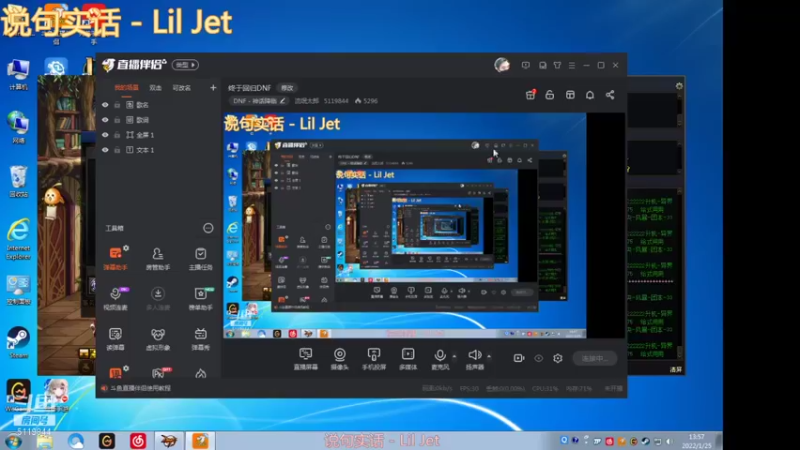The width and height of the screenshot is (800, 450).
Task: Open the 弹幕秀 tool
Action: point(201,338)
